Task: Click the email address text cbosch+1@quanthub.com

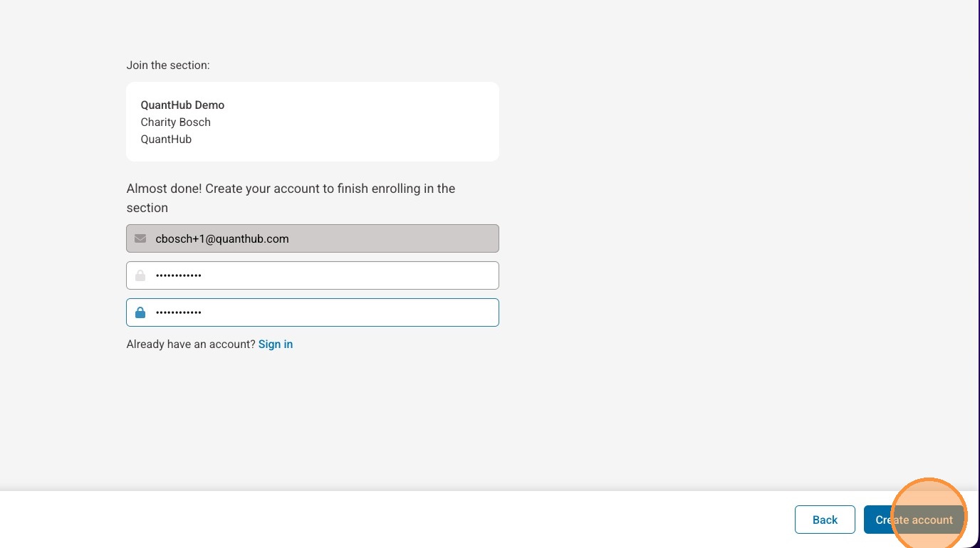Action: click(222, 239)
